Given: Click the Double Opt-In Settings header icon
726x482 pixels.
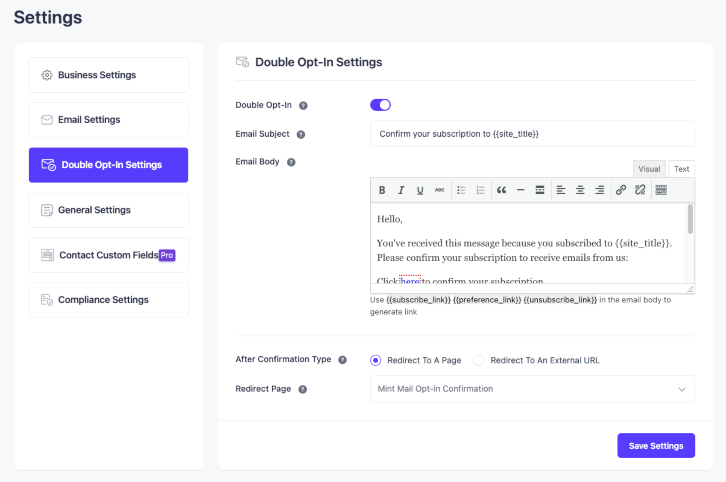Looking at the screenshot, I should [243, 62].
